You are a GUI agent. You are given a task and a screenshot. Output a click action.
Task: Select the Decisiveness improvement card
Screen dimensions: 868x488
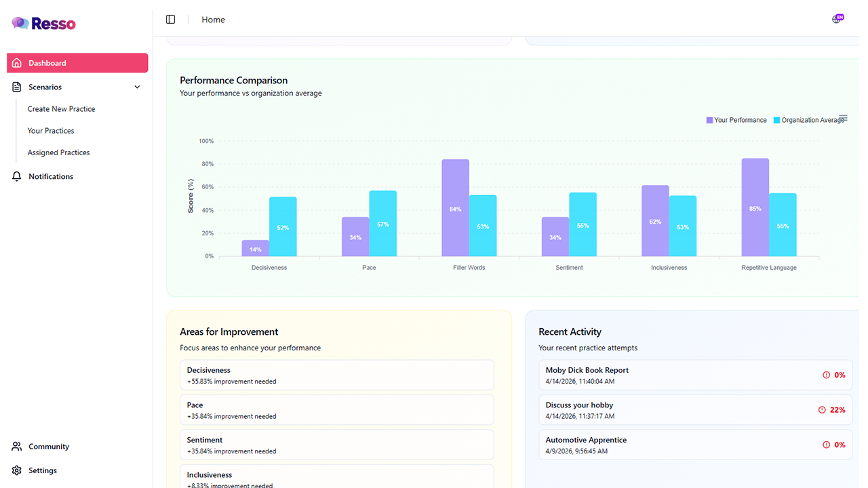[x=337, y=375]
